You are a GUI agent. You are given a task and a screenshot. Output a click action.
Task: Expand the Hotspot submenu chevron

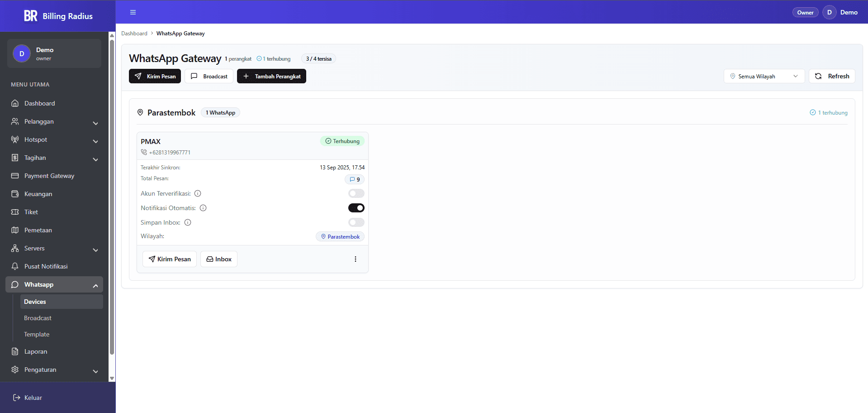(x=95, y=141)
